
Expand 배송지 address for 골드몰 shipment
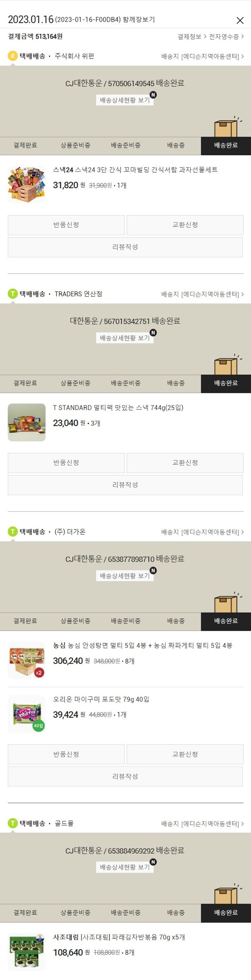point(202,823)
